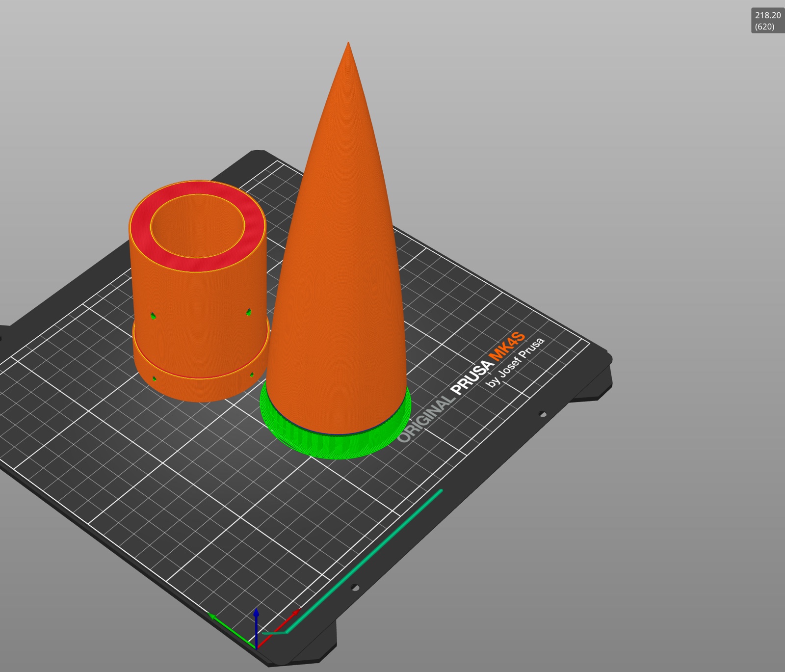Viewport: 785px width, 672px height.
Task: Click the layer height label "218.20 (620)"
Action: [767, 21]
